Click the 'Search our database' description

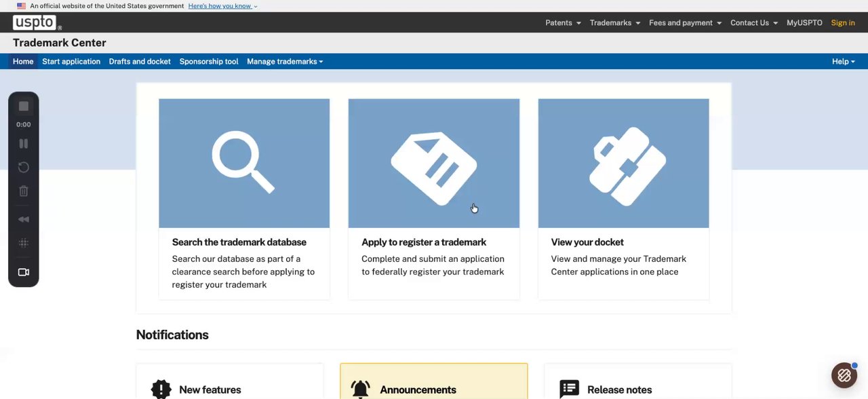tap(243, 271)
